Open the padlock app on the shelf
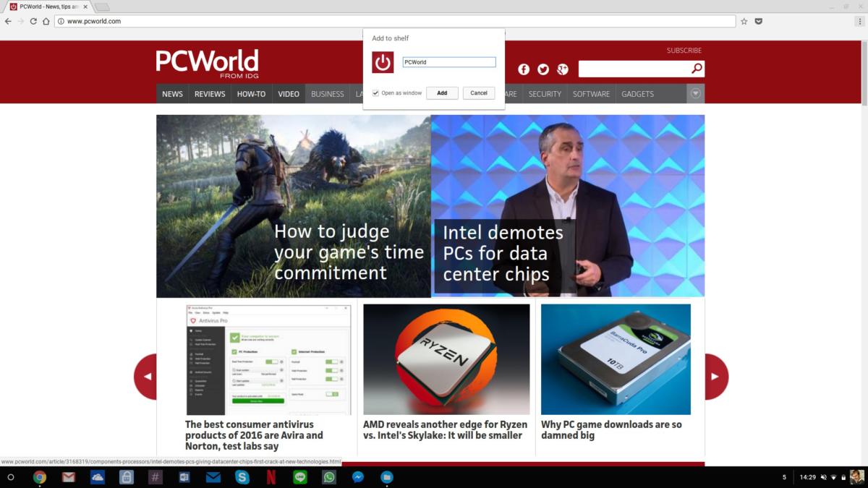 click(x=127, y=477)
